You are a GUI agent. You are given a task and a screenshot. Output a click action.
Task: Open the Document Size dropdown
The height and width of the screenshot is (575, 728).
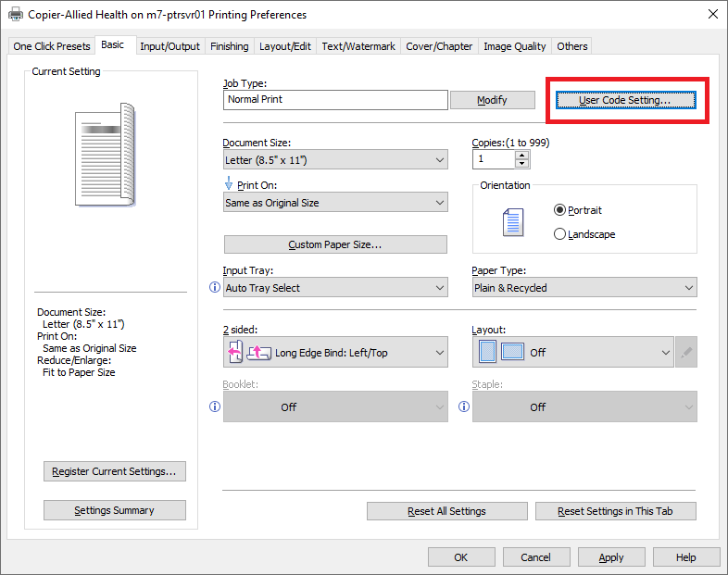335,160
